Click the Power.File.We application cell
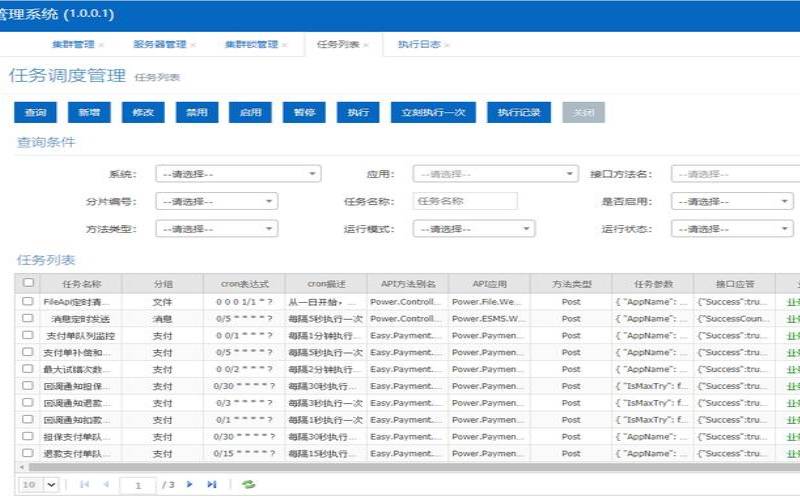 (489, 302)
